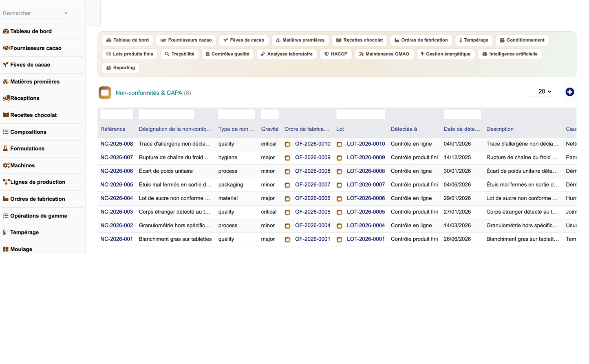Sort by the Référence column header
This screenshot has height=364, width=589.
click(x=113, y=129)
